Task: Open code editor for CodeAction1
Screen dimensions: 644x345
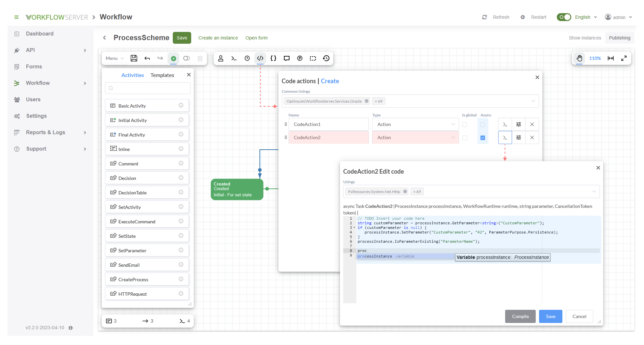Action: click(x=505, y=124)
